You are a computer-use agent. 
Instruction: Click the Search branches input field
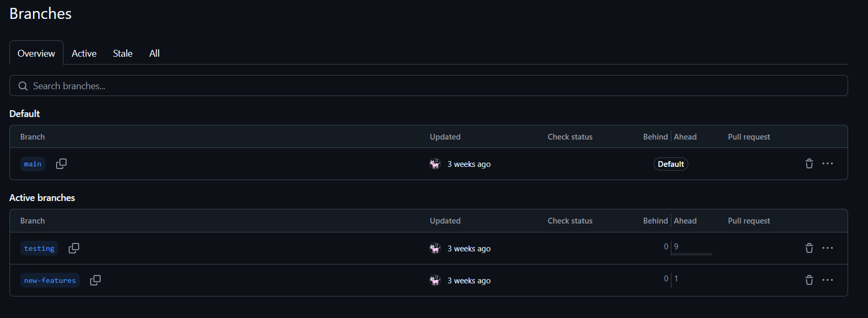429,86
